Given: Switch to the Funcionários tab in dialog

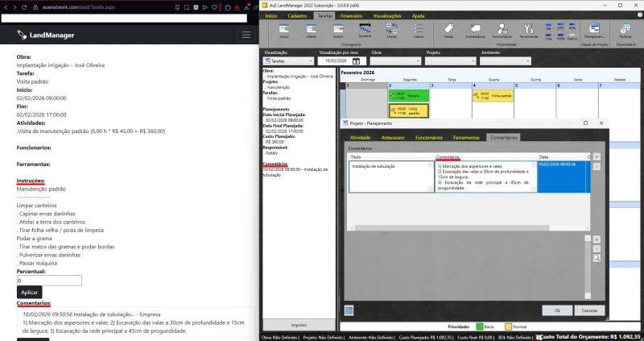Looking at the screenshot, I should 427,138.
